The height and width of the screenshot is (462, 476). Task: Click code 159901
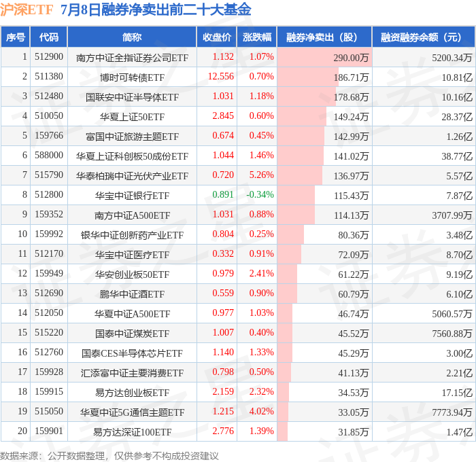pyautogui.click(x=49, y=431)
